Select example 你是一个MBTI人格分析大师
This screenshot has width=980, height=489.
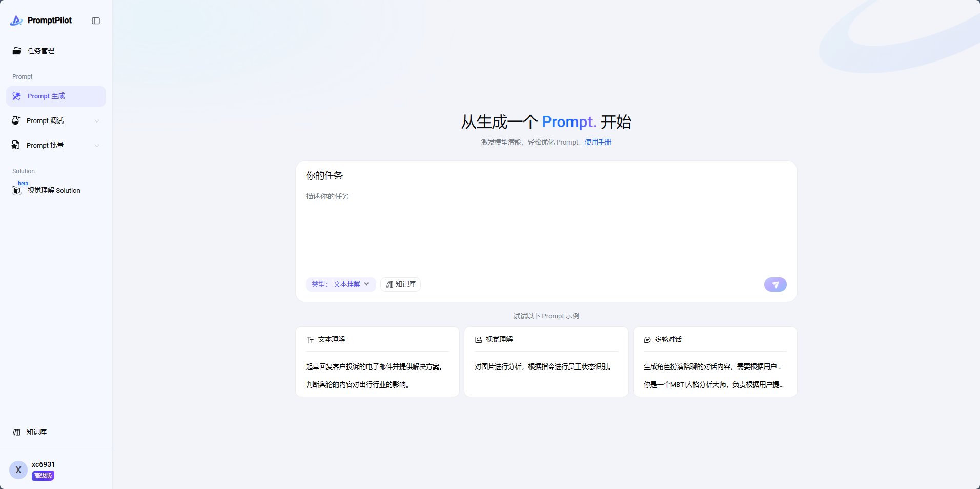click(713, 384)
